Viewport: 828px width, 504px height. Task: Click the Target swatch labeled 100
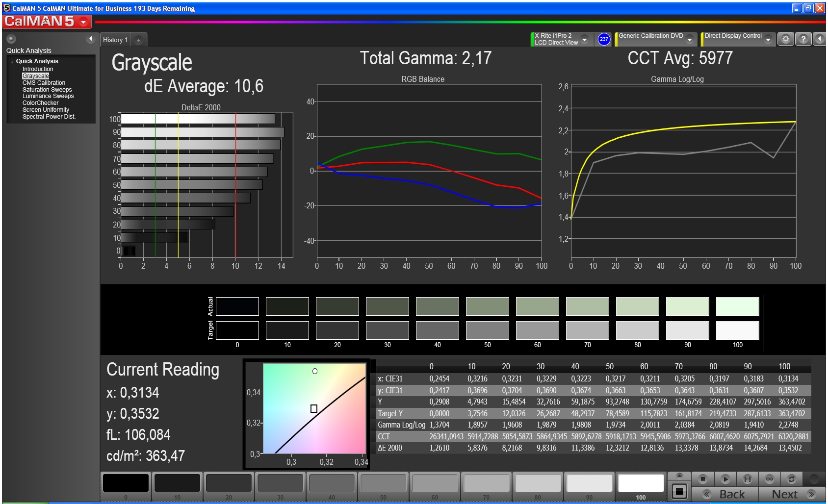[x=738, y=330]
